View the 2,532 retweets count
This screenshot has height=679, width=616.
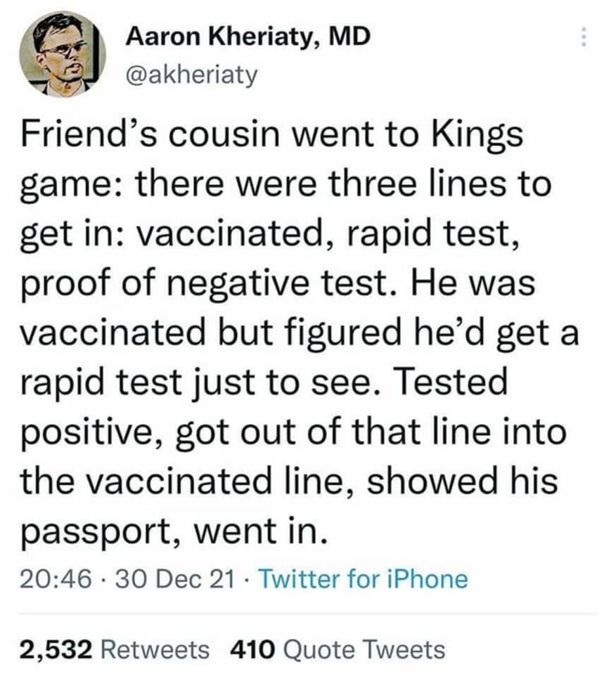[56, 649]
